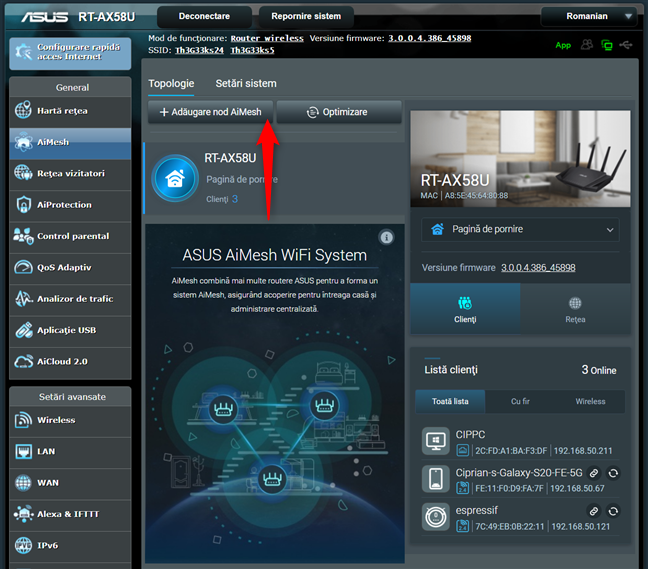The height and width of the screenshot is (569, 648).
Task: Filter client list by Wireless
Action: pos(590,401)
